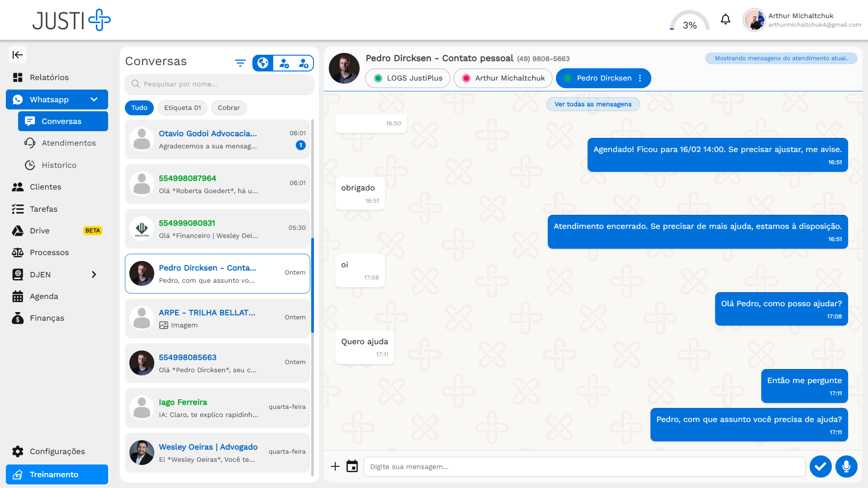This screenshot has width=868, height=488.
Task: Collapse the Whatsapp menu chevron
Action: coord(94,99)
